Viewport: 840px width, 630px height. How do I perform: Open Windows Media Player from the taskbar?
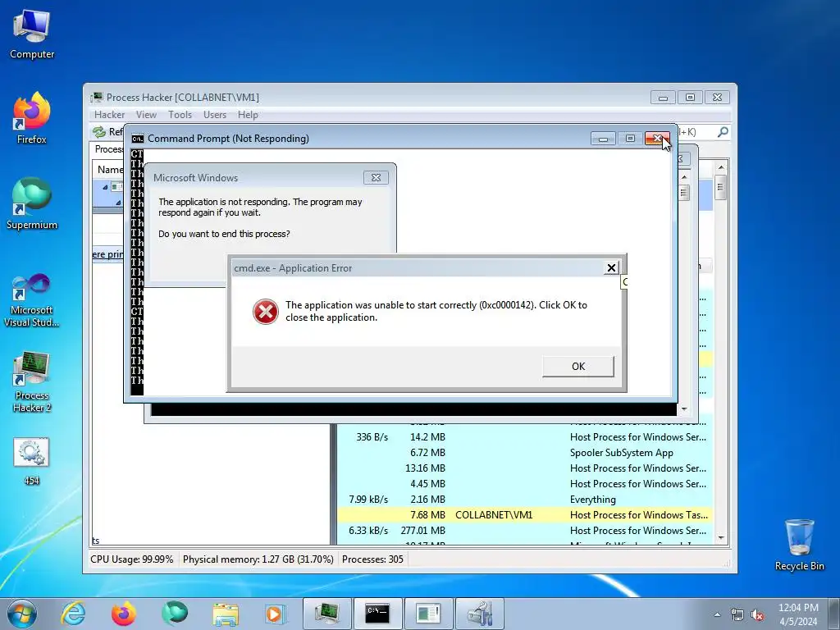tap(276, 614)
